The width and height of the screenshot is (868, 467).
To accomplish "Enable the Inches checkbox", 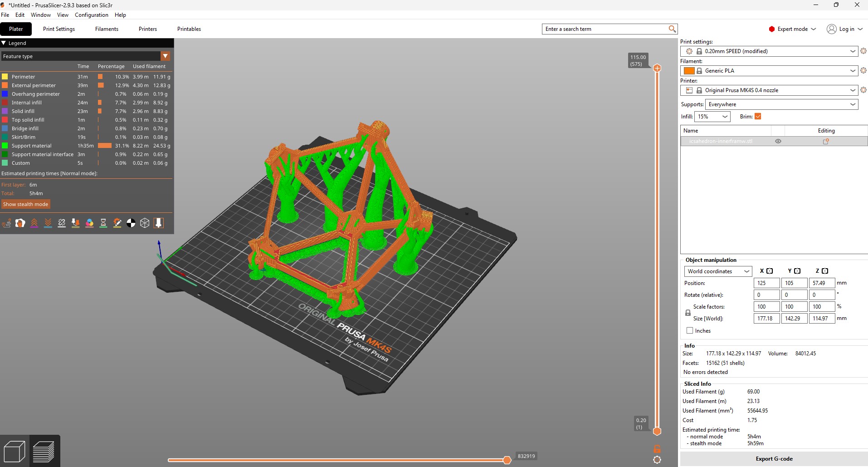I will [x=690, y=331].
